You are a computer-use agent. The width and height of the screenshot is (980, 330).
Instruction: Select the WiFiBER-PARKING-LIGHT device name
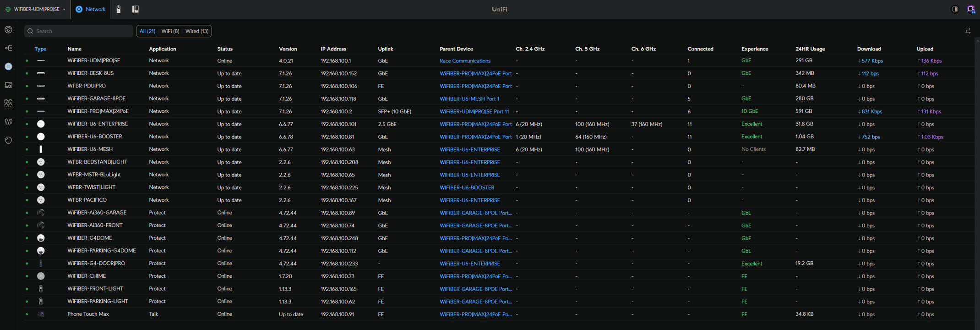tap(98, 301)
